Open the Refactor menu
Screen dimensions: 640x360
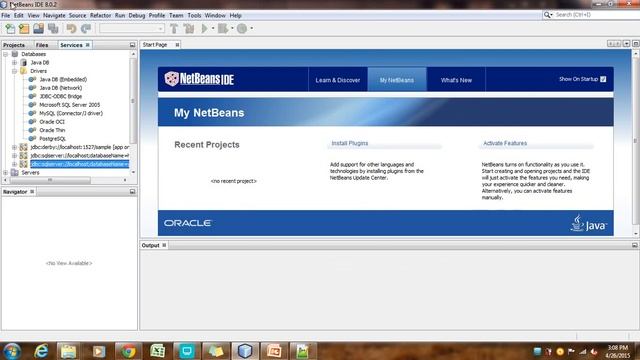click(100, 16)
